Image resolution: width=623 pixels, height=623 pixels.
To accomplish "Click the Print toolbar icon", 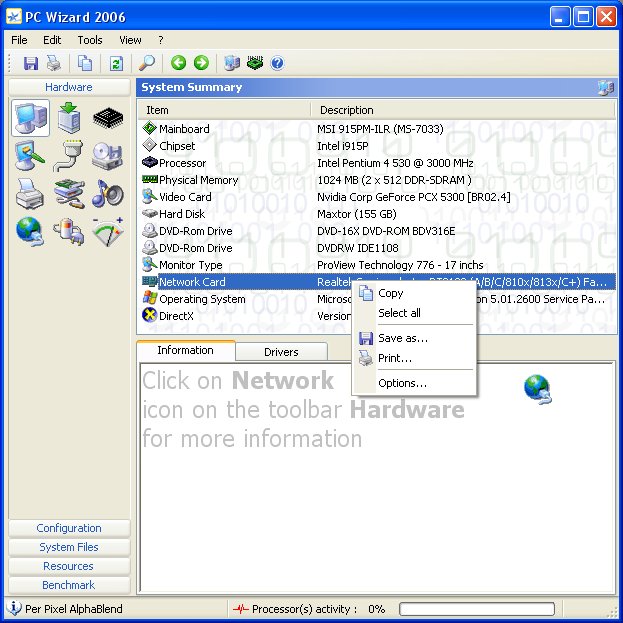I will 54,63.
